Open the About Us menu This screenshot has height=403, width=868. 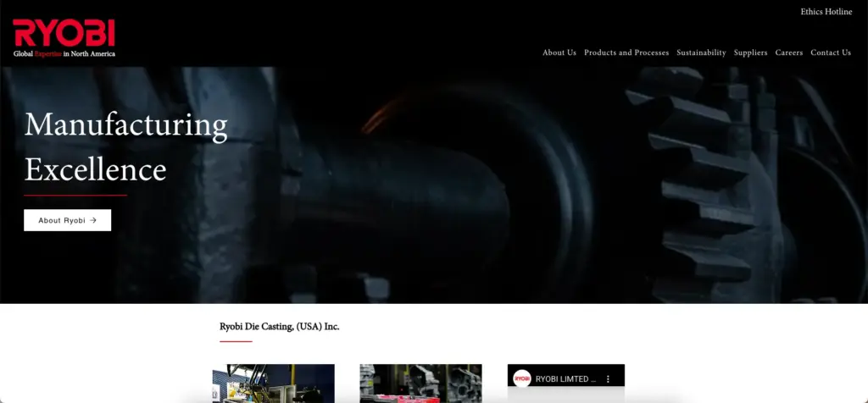pos(559,52)
